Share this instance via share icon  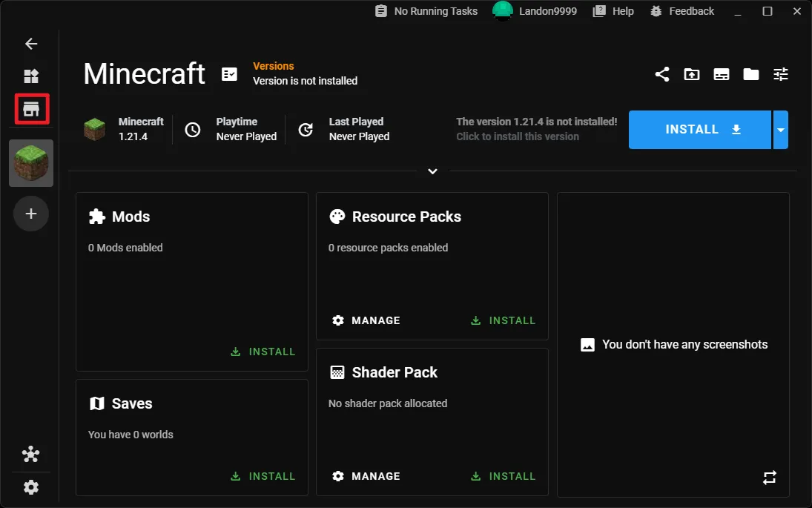point(661,75)
